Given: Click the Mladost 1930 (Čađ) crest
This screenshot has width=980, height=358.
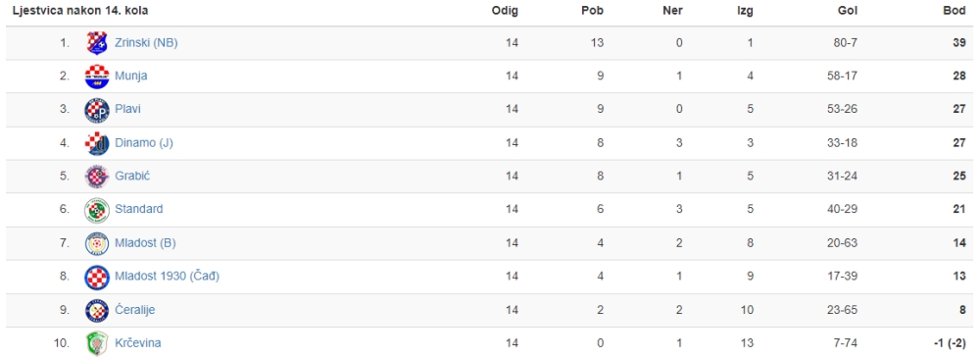Looking at the screenshot, I should (97, 277).
